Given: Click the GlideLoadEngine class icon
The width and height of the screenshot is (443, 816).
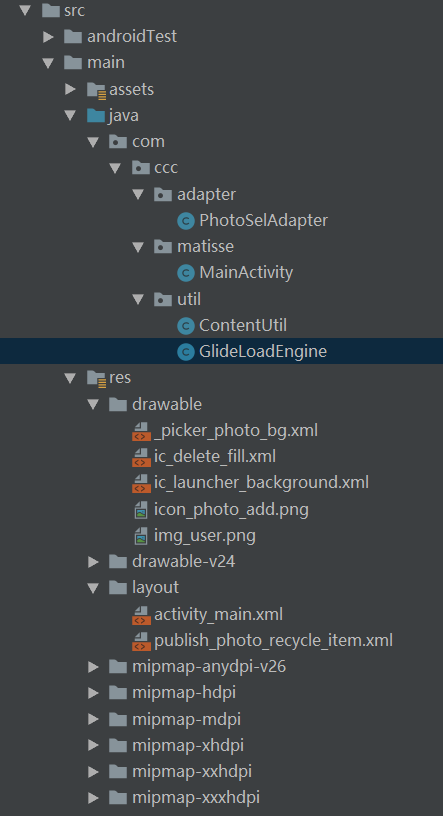Looking at the screenshot, I should click(x=186, y=352).
